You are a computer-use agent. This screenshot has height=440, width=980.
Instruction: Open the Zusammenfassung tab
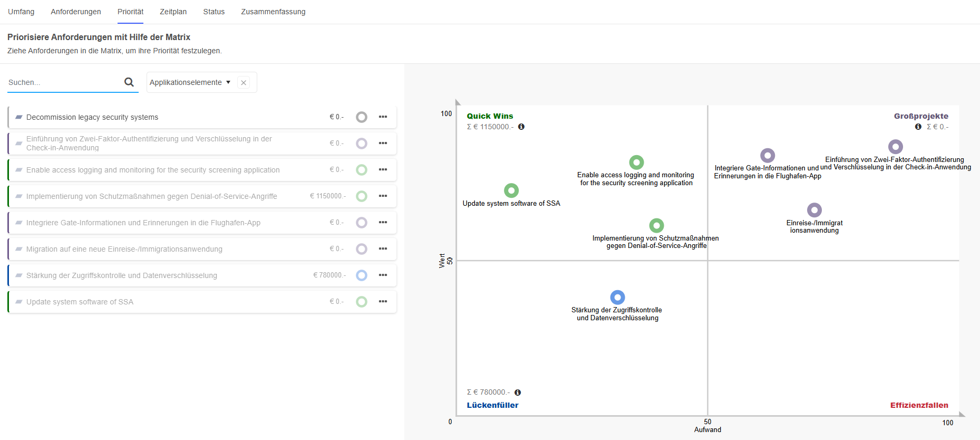coord(273,12)
